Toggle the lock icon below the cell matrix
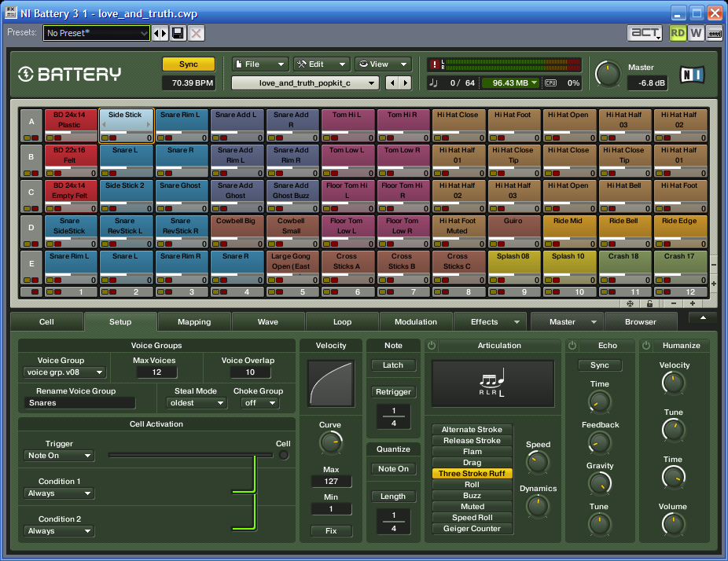This screenshot has width=728, height=561. pyautogui.click(x=649, y=303)
